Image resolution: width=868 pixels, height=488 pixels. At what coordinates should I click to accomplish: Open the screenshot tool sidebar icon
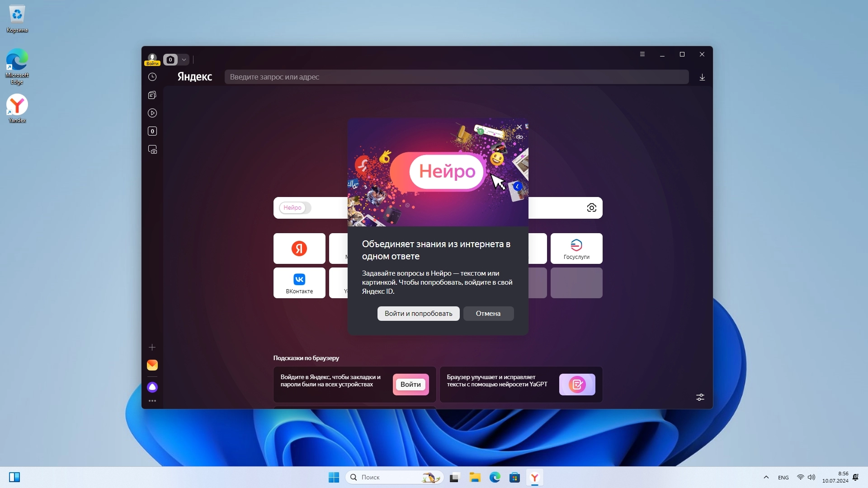152,150
